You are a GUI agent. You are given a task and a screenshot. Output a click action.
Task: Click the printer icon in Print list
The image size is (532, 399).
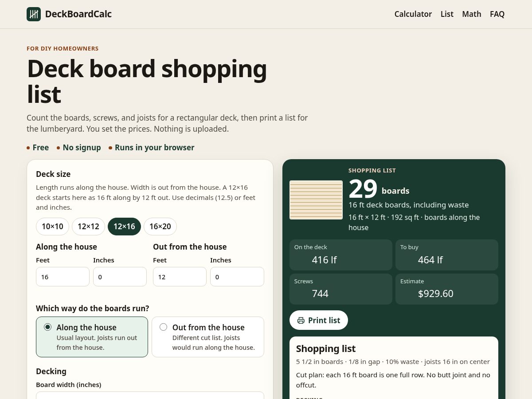[301, 321]
